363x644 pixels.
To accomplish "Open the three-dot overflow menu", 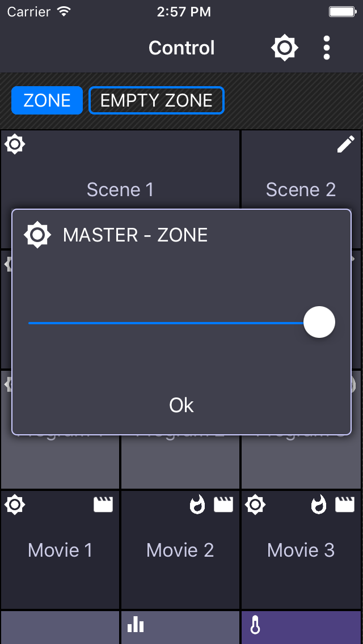I will pos(326,48).
